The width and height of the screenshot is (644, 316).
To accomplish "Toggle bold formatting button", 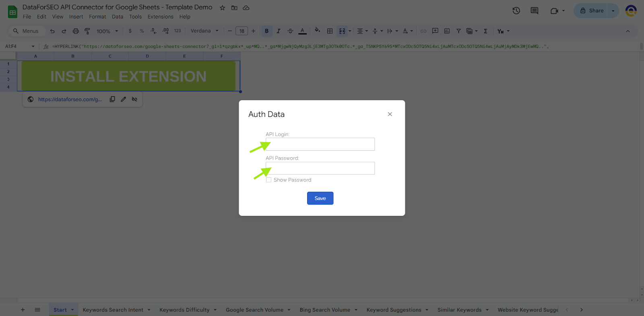I will click(x=266, y=31).
